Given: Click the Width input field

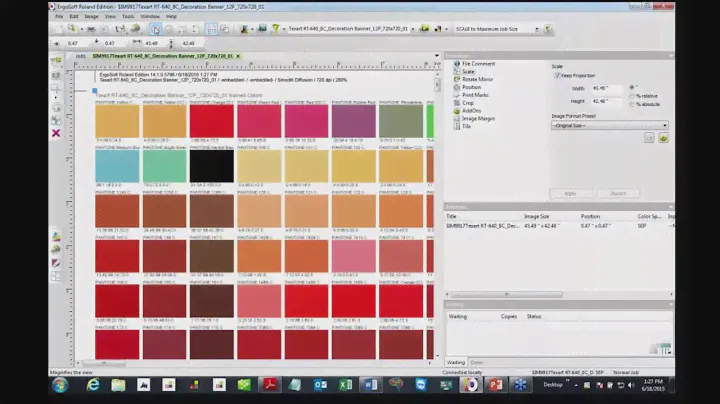Looking at the screenshot, I should pos(608,88).
